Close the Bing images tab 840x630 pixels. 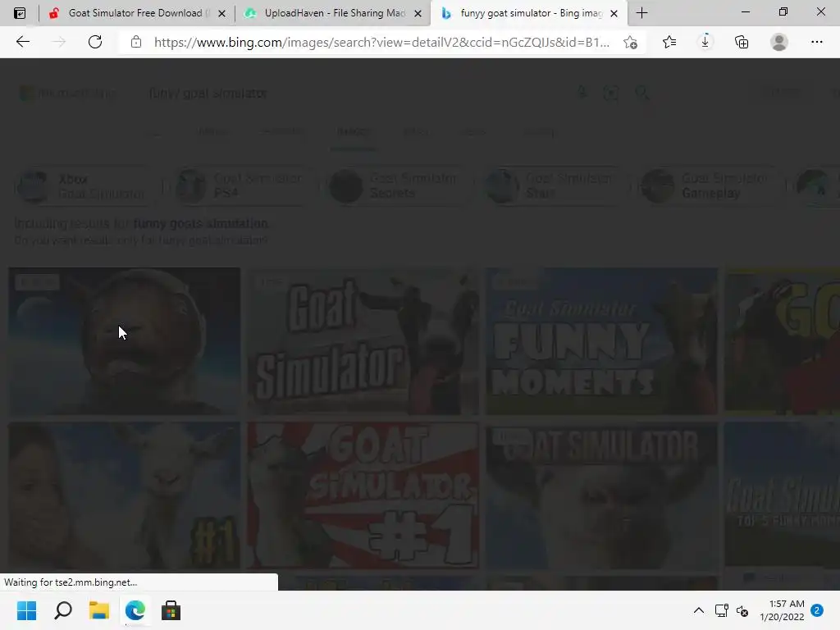[614, 13]
